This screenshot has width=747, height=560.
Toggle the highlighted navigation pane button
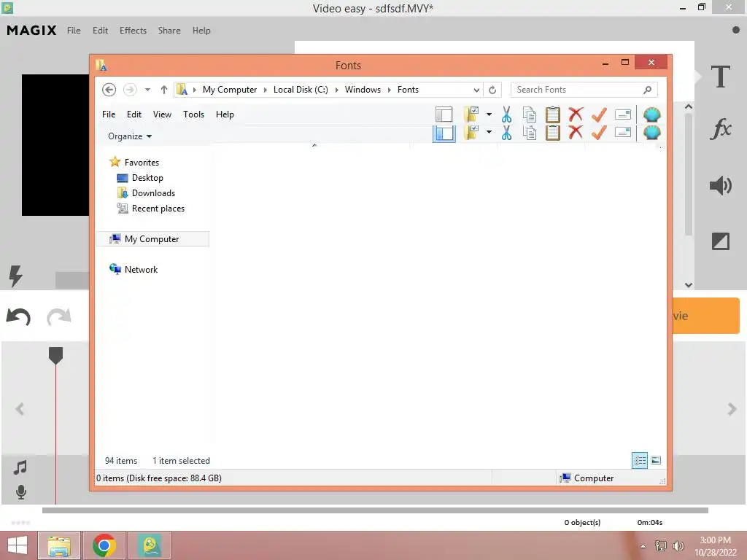tap(444, 133)
